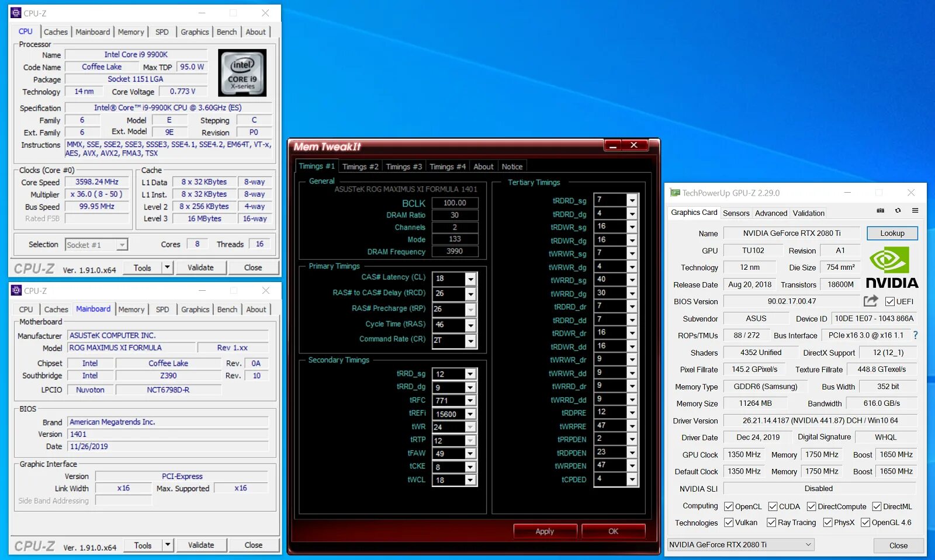Open SPD tab in CPU-Z Mainboard window
935x560 pixels.
pyautogui.click(x=162, y=309)
